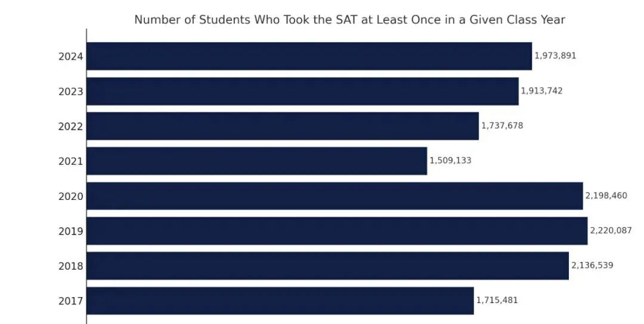Select the 2018 bar

coord(327,266)
